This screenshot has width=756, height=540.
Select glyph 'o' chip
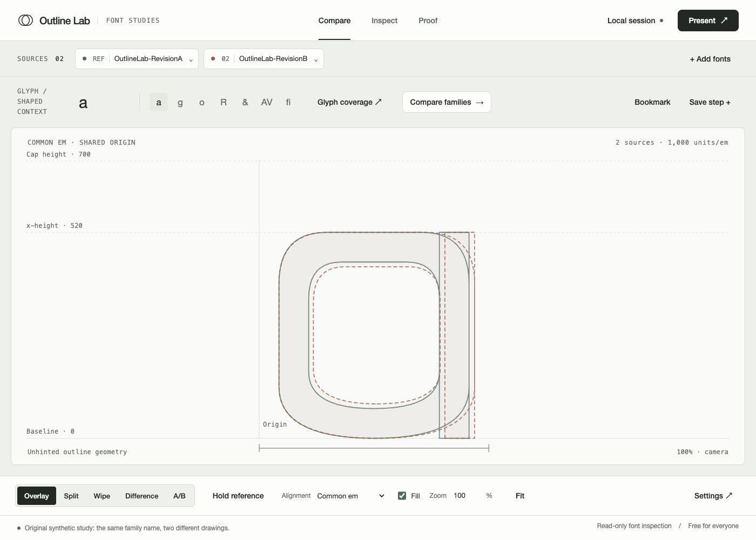click(x=201, y=102)
